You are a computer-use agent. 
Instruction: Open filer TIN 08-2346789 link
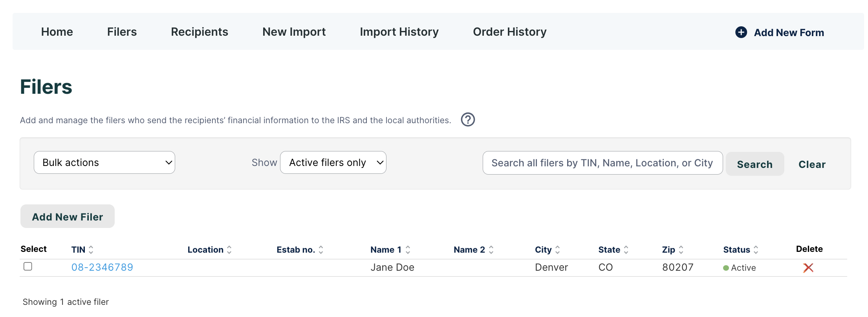pyautogui.click(x=102, y=268)
